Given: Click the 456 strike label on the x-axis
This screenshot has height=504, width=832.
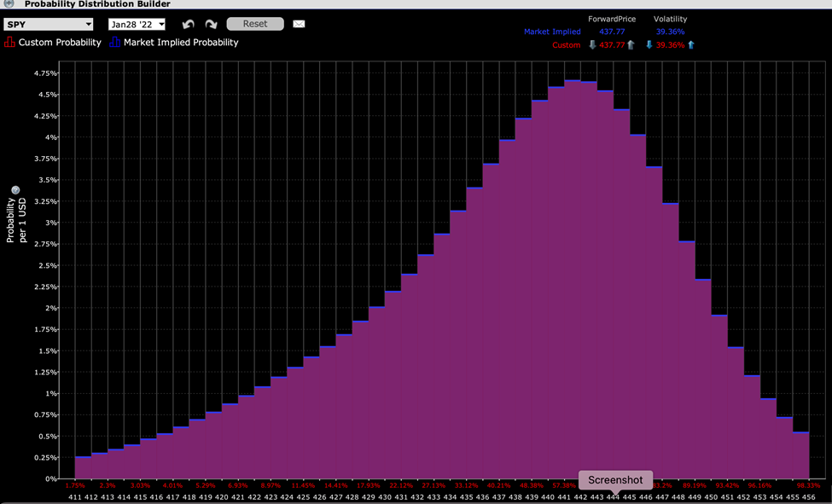Looking at the screenshot, I should [x=808, y=497].
